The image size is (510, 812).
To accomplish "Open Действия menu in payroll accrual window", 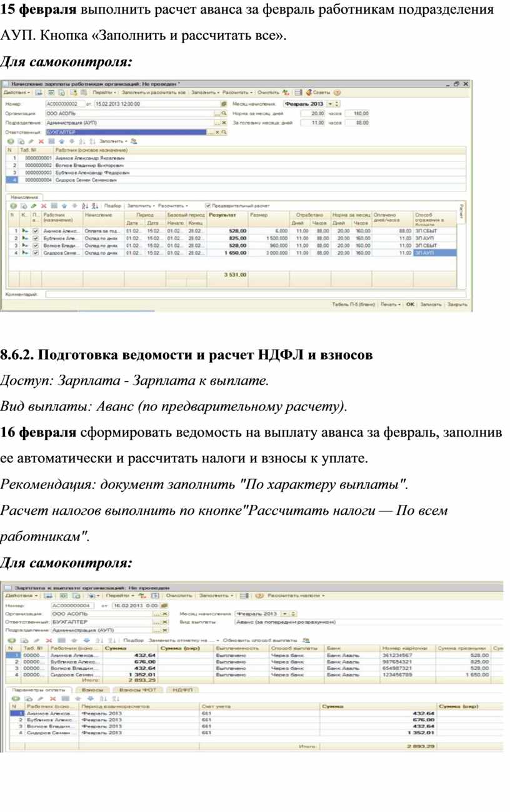I will (x=17, y=93).
